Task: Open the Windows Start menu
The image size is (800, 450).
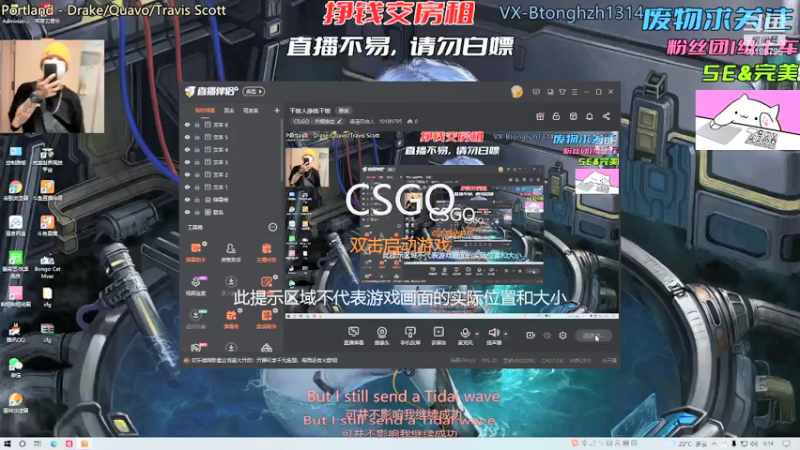Action: point(7,444)
